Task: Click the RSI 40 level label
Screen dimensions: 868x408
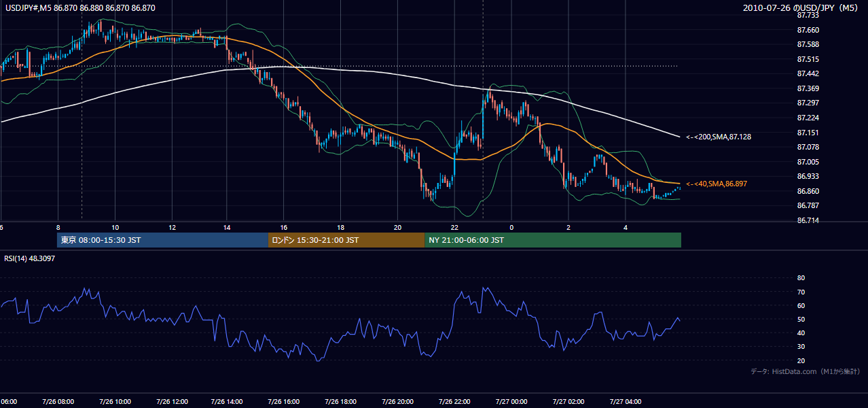Action: pos(801,333)
